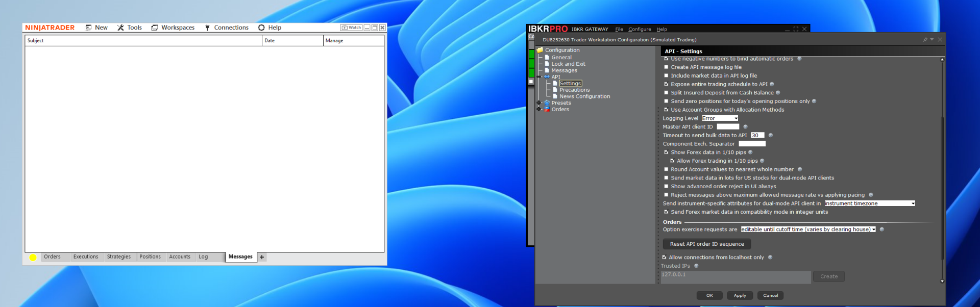Open NinjaTrader's Connections menu
This screenshot has width=980, height=307.
tap(227, 28)
